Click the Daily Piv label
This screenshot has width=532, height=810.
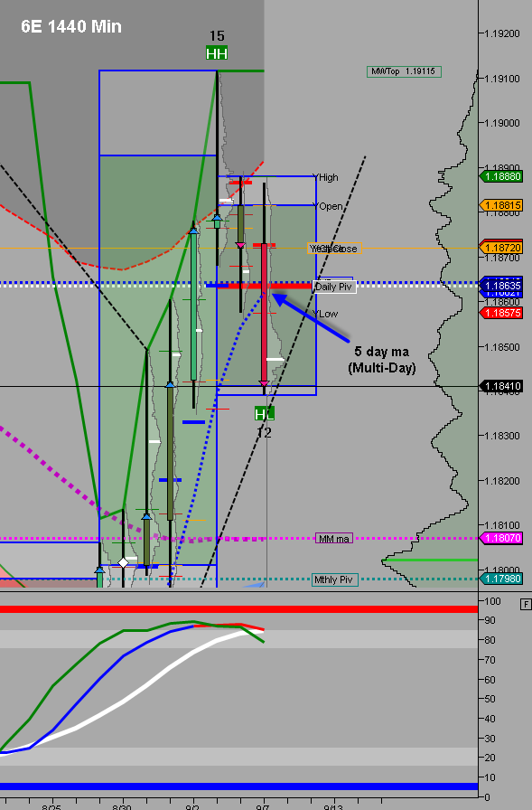pos(334,287)
